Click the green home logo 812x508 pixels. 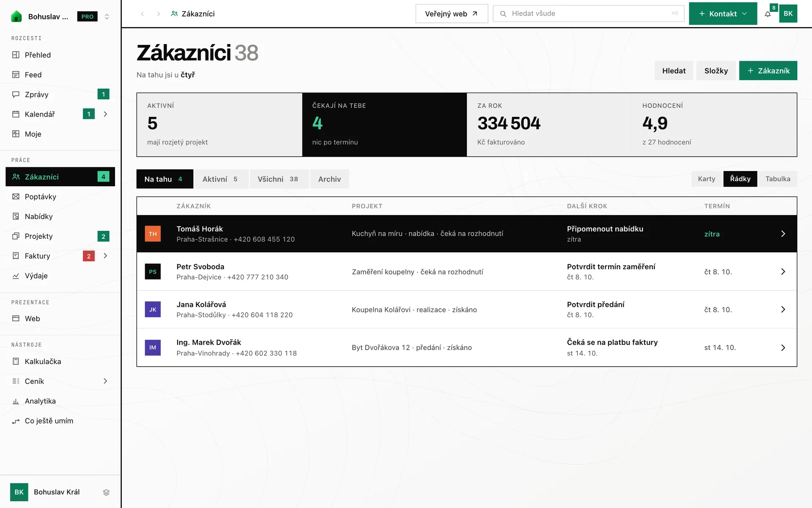(x=16, y=16)
